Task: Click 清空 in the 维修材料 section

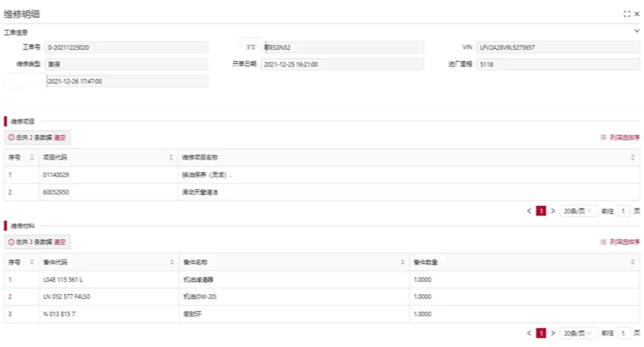Action: tap(60, 242)
